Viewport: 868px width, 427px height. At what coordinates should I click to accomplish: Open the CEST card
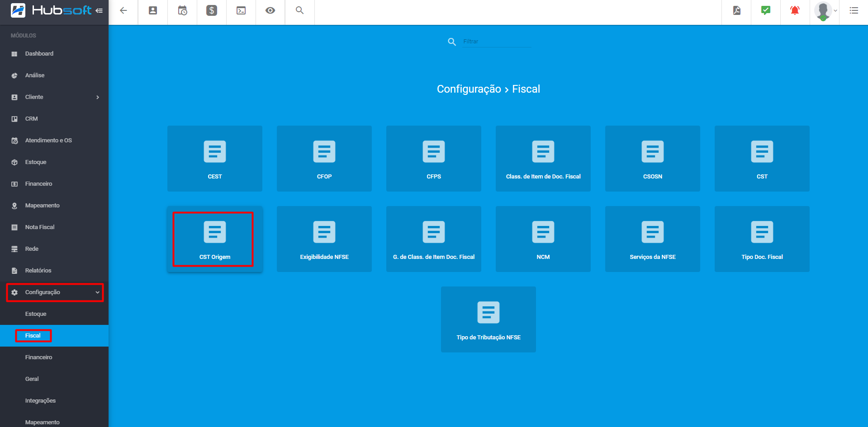[x=215, y=159]
